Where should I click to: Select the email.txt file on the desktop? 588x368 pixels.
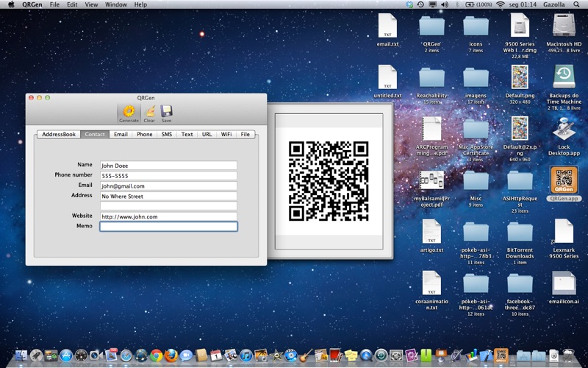pyautogui.click(x=387, y=30)
